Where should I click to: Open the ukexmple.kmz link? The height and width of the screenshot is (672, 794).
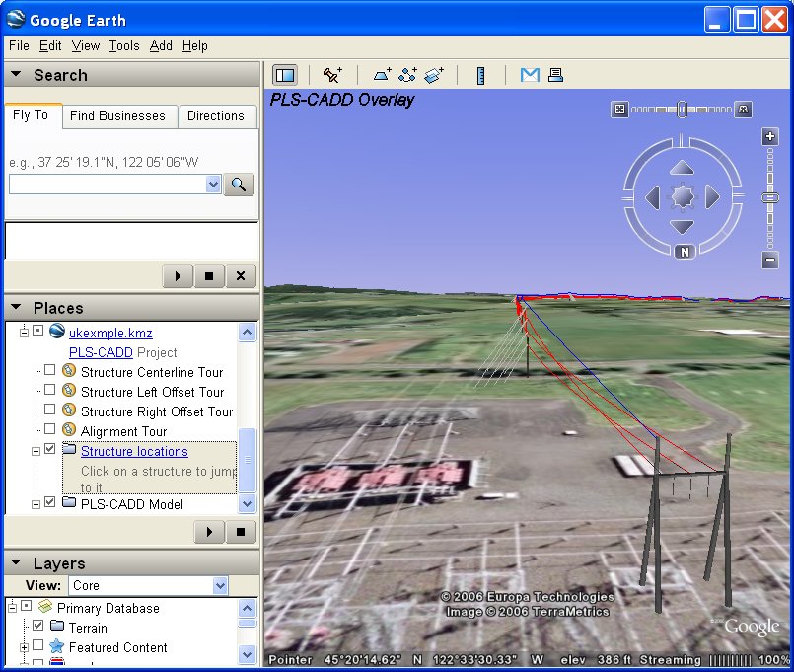coord(110,333)
